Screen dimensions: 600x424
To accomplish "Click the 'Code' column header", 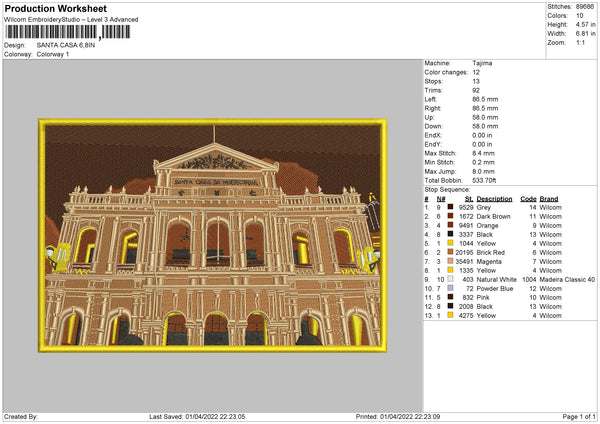I will tap(528, 199).
